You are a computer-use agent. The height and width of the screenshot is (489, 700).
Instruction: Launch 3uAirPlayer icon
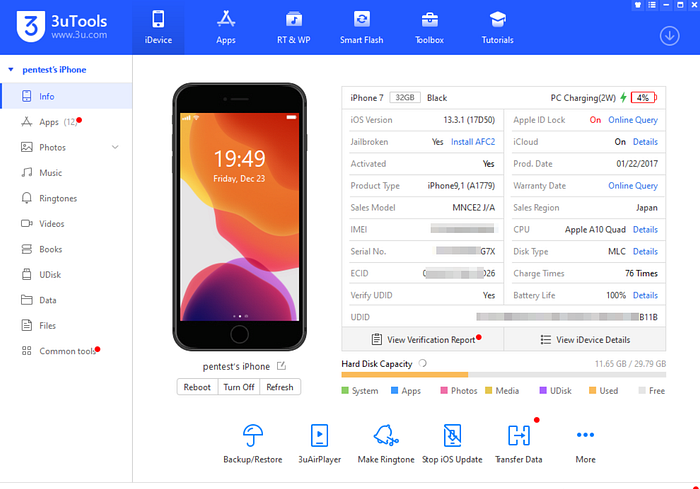click(320, 435)
